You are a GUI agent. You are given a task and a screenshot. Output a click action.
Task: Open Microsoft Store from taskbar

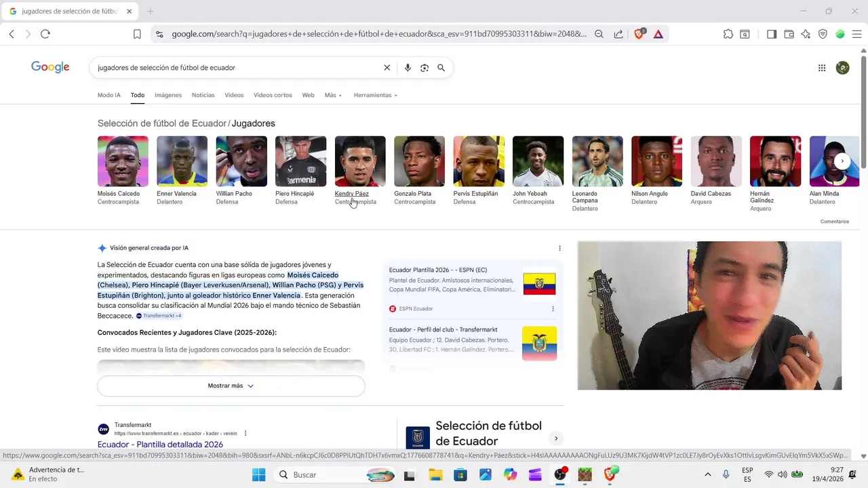(x=460, y=474)
